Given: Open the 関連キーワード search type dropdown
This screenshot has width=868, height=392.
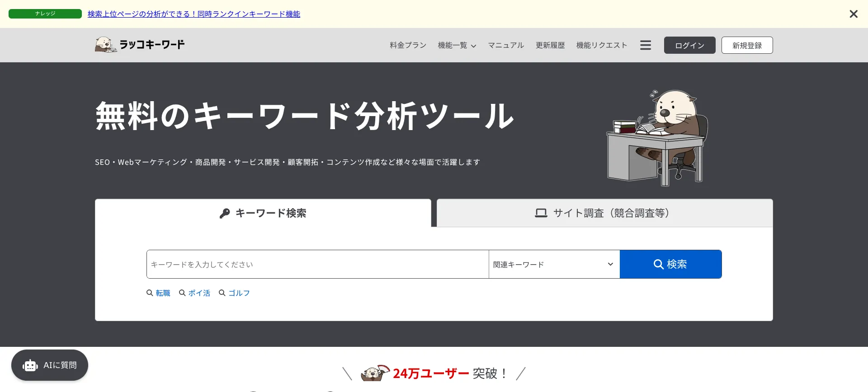Looking at the screenshot, I should coord(554,264).
